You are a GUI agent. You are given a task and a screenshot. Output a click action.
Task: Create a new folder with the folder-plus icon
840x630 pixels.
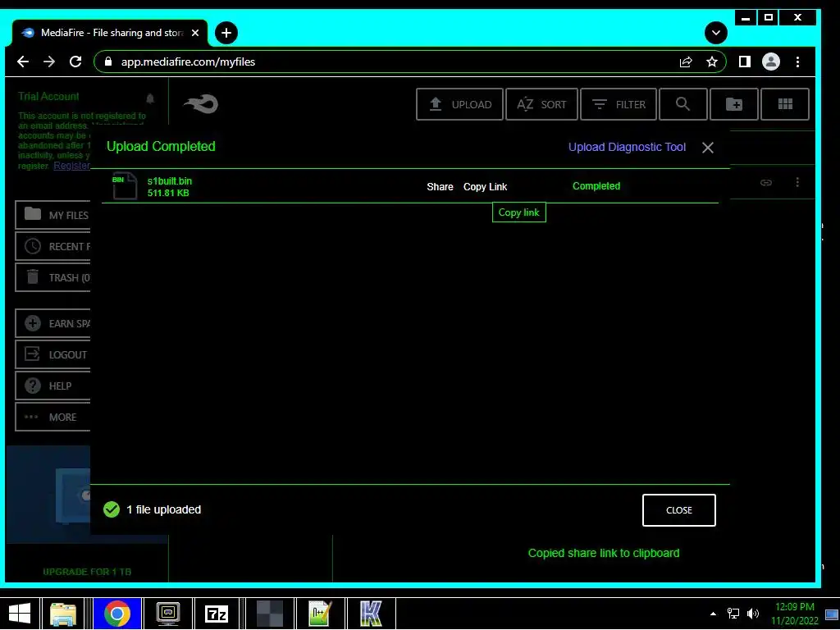pos(734,104)
